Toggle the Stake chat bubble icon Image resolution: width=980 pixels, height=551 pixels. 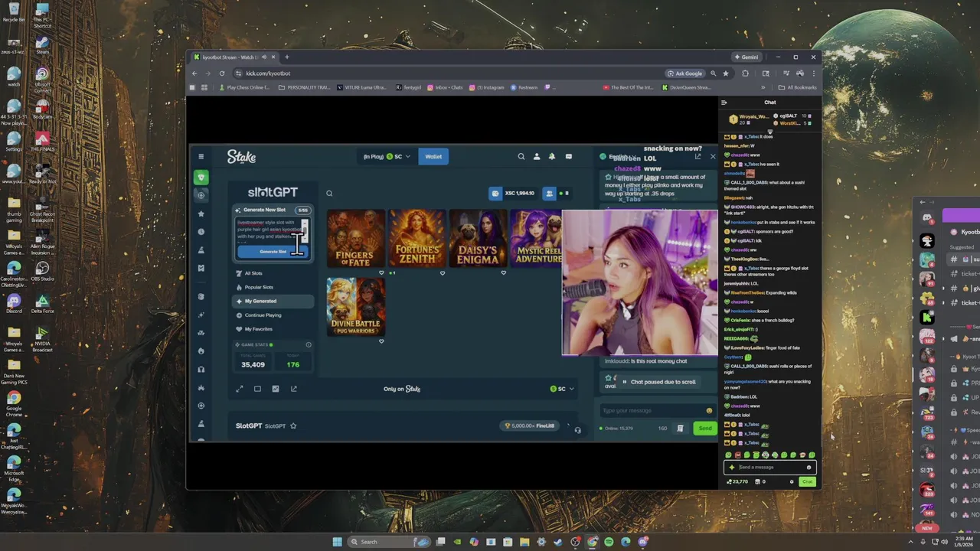click(x=568, y=156)
